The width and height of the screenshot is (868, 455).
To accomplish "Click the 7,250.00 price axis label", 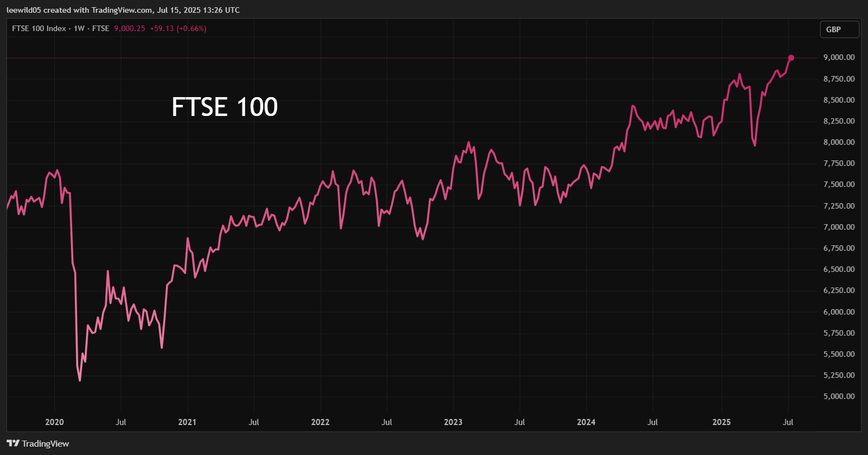I will 839,206.
